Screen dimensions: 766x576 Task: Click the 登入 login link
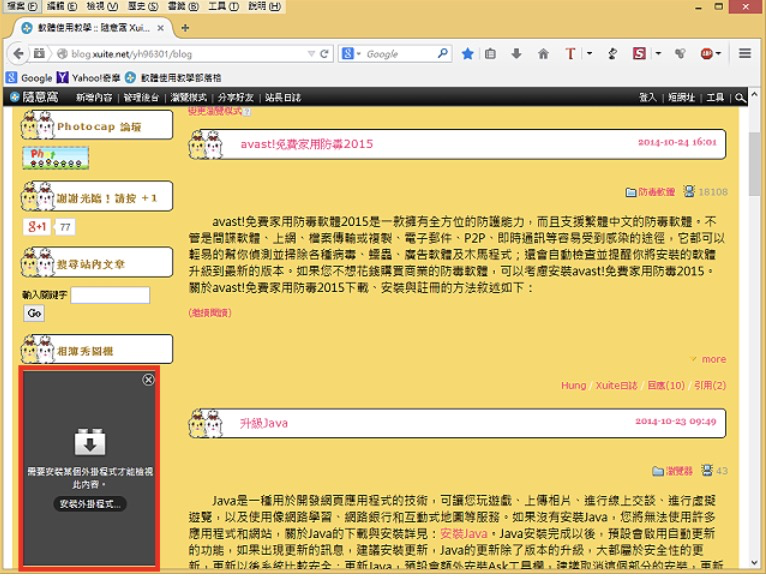[648, 98]
